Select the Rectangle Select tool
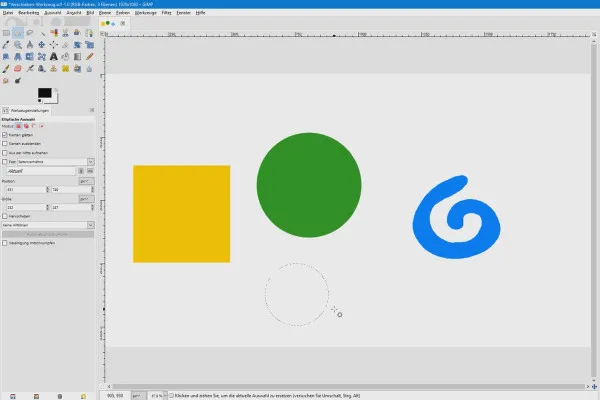The width and height of the screenshot is (600, 400). click(6, 33)
